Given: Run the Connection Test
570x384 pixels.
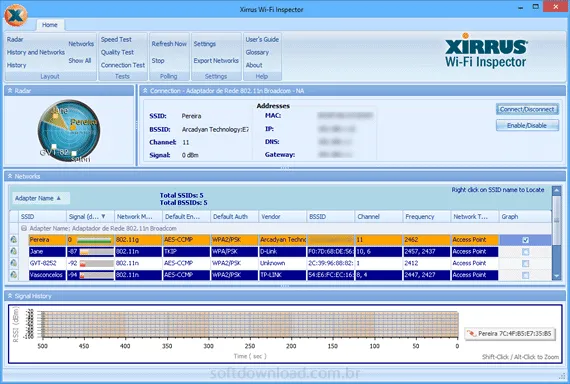Looking at the screenshot, I should click(x=123, y=65).
